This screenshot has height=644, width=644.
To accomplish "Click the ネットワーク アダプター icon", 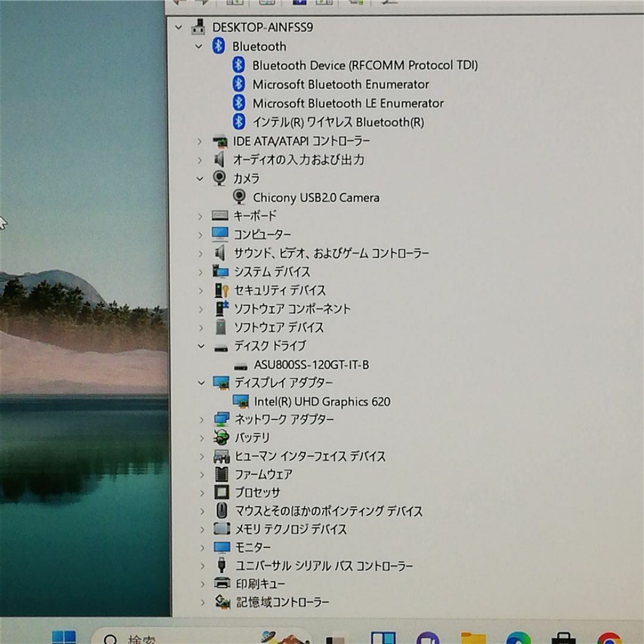I will tap(221, 419).
